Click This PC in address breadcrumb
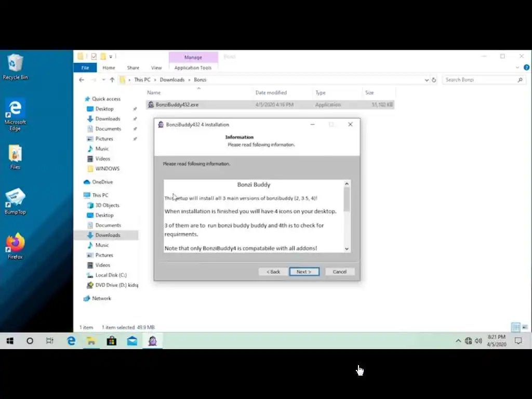 (142, 79)
